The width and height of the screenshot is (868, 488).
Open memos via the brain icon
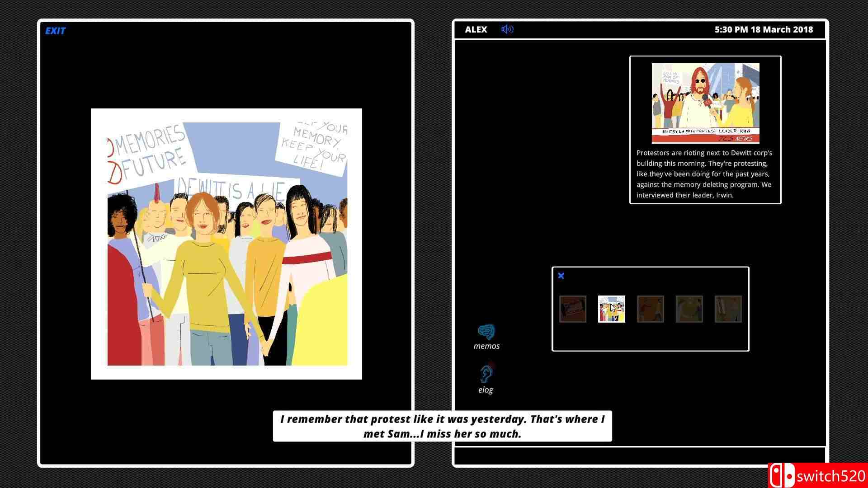point(486,332)
